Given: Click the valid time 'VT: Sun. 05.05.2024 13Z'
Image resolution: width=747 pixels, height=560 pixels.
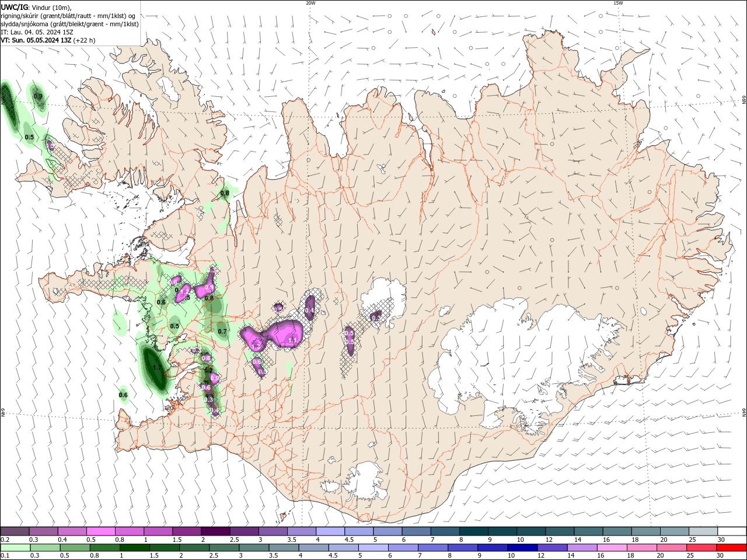Looking at the screenshot, I should pos(36,40).
